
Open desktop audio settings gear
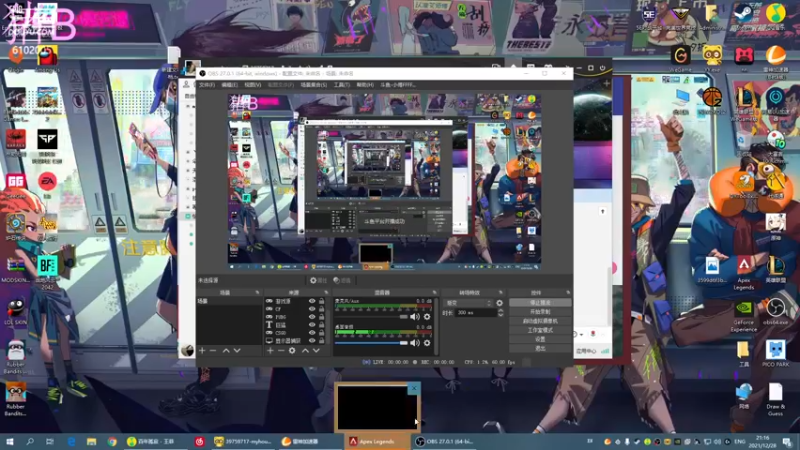427,343
